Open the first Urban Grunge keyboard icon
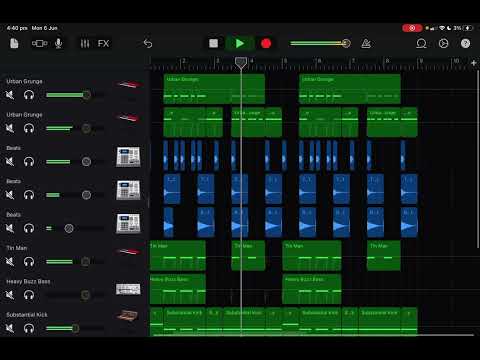This screenshot has width=480, height=360. click(x=128, y=85)
